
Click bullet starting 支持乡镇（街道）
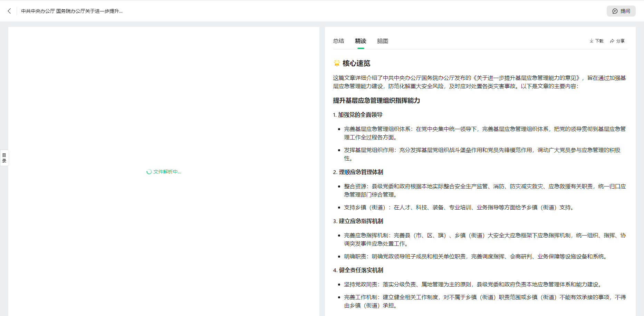460,207
